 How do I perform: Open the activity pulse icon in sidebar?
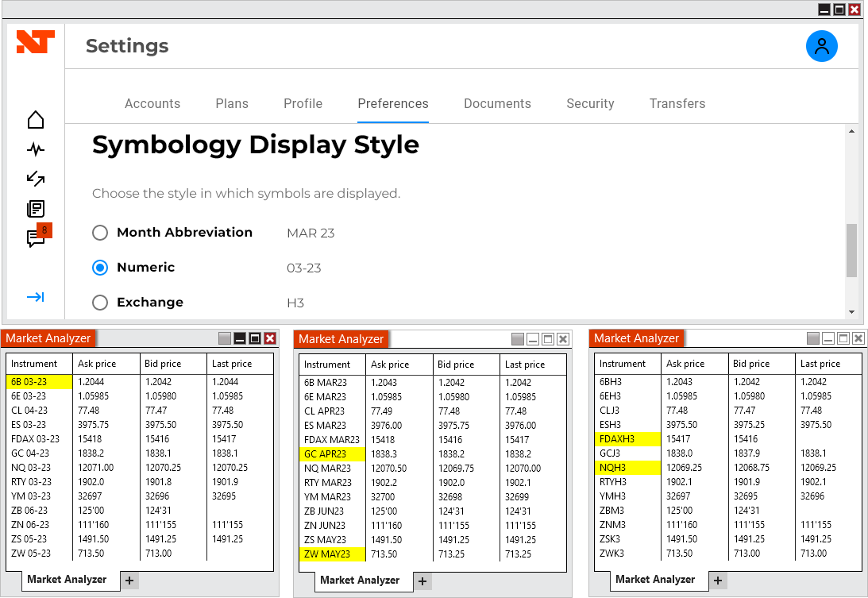click(36, 149)
